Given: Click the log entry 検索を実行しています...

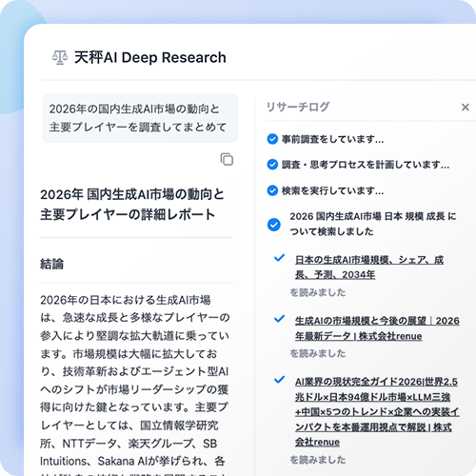Looking at the screenshot, I should point(332,191).
